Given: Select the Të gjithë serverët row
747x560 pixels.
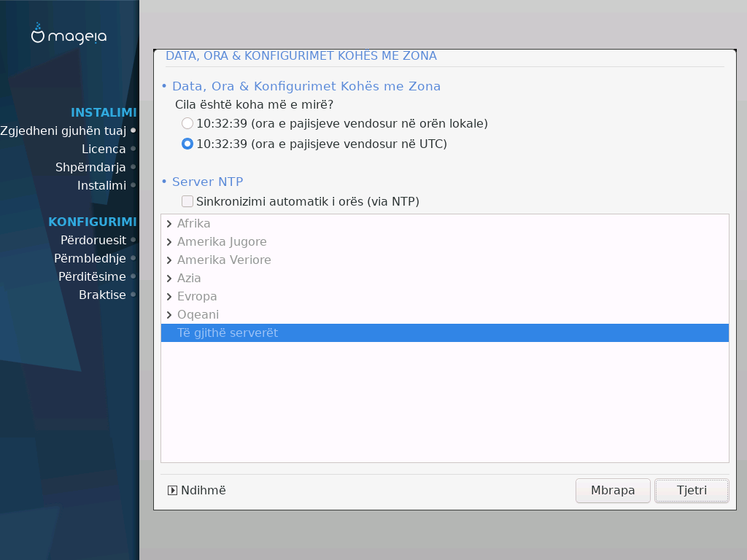Looking at the screenshot, I should click(227, 333).
